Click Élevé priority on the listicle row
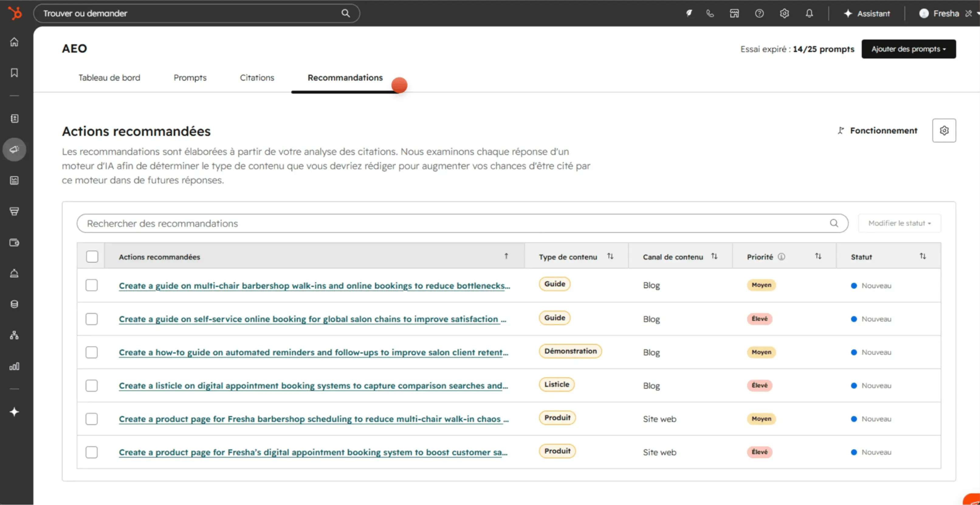Screen dimensions: 980x505 [759, 386]
